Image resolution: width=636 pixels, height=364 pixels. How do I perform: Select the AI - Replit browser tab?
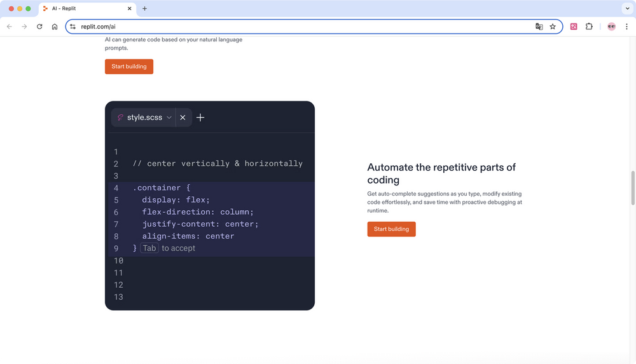tap(83, 9)
